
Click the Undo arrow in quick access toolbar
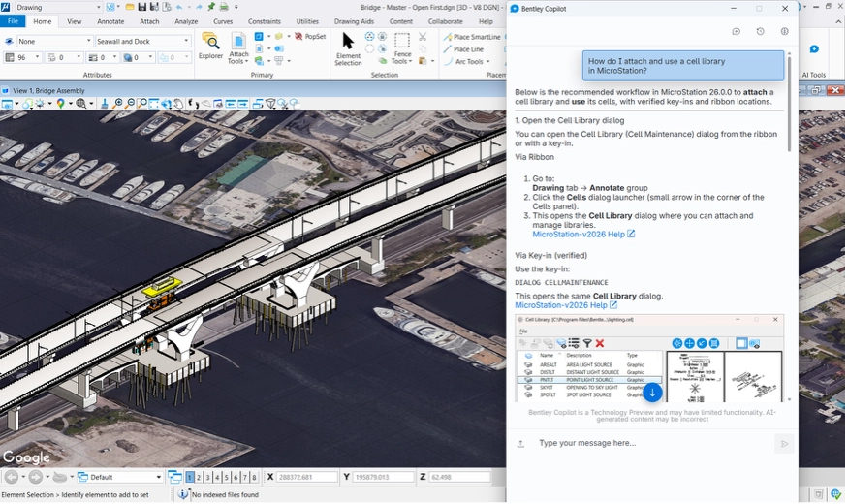pos(179,7)
